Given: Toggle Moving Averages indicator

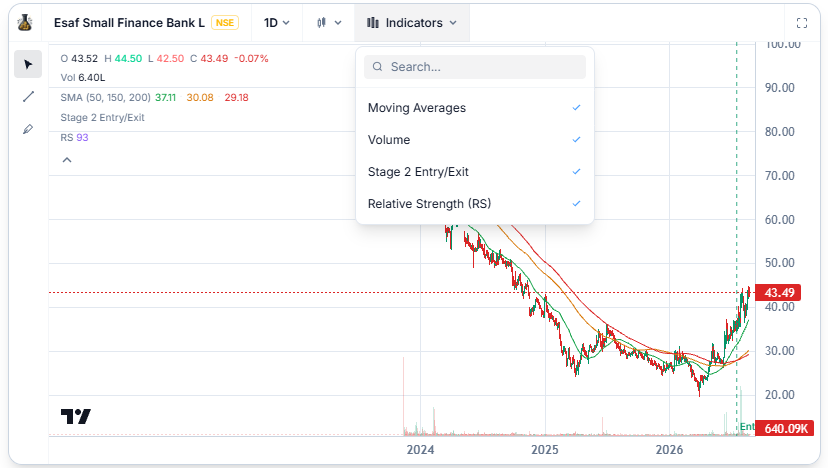Looking at the screenshot, I should [475, 108].
